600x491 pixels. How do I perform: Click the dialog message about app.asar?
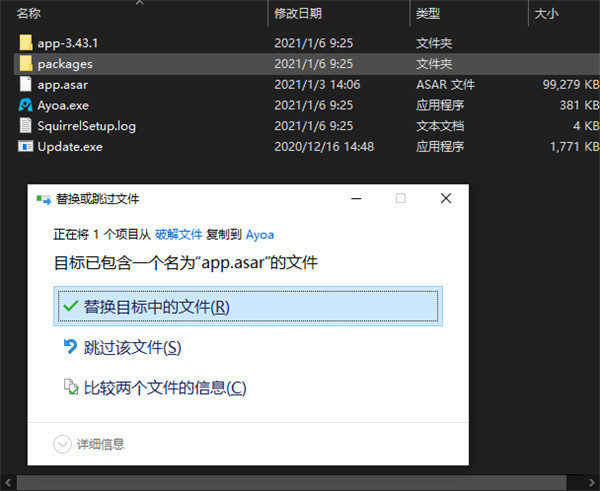[x=186, y=263]
